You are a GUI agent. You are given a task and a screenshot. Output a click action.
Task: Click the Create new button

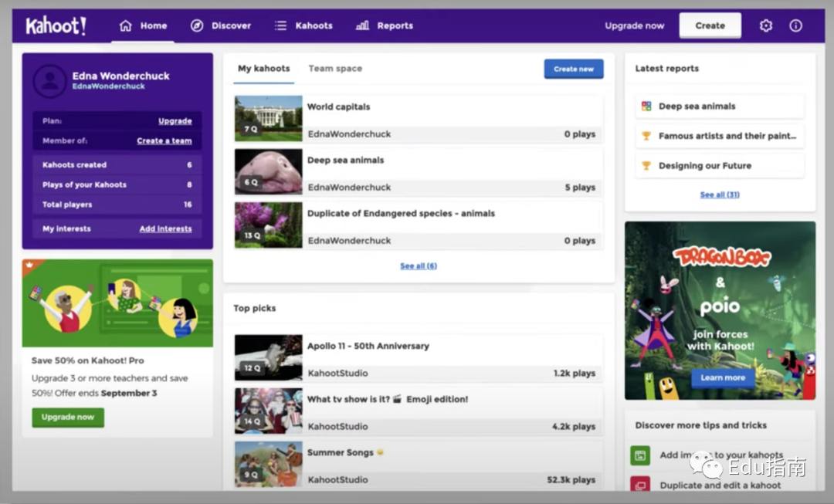pyautogui.click(x=573, y=69)
